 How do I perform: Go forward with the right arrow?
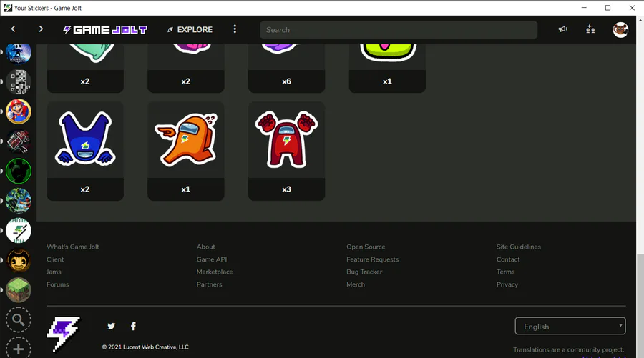click(x=41, y=29)
